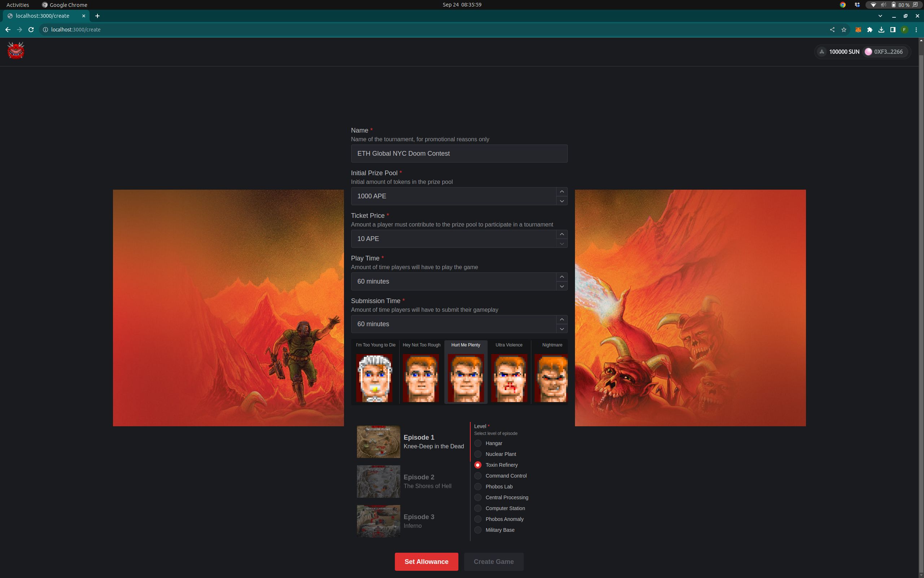This screenshot has height=578, width=924.
Task: Select the Toxin Refinery level radio
Action: 478,465
